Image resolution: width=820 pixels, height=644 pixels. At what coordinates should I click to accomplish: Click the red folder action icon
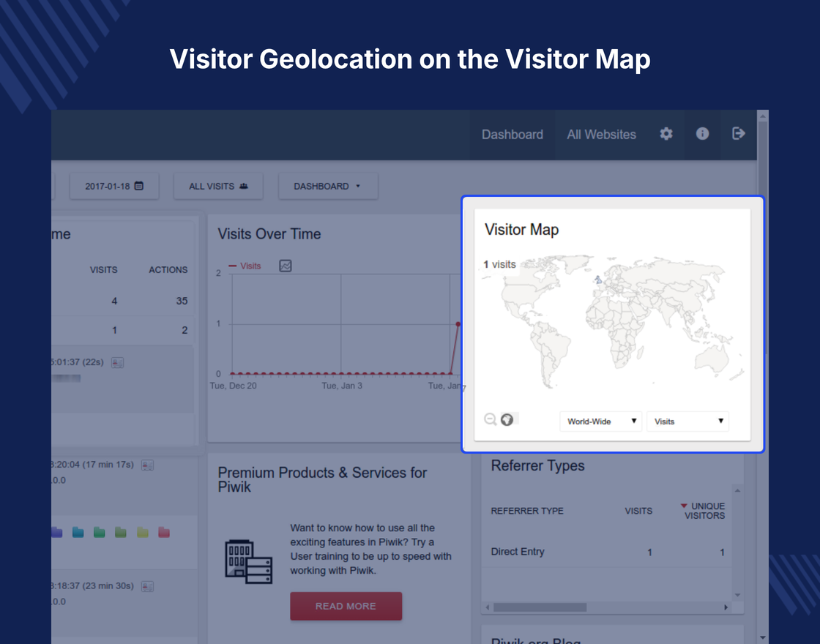coord(164,532)
